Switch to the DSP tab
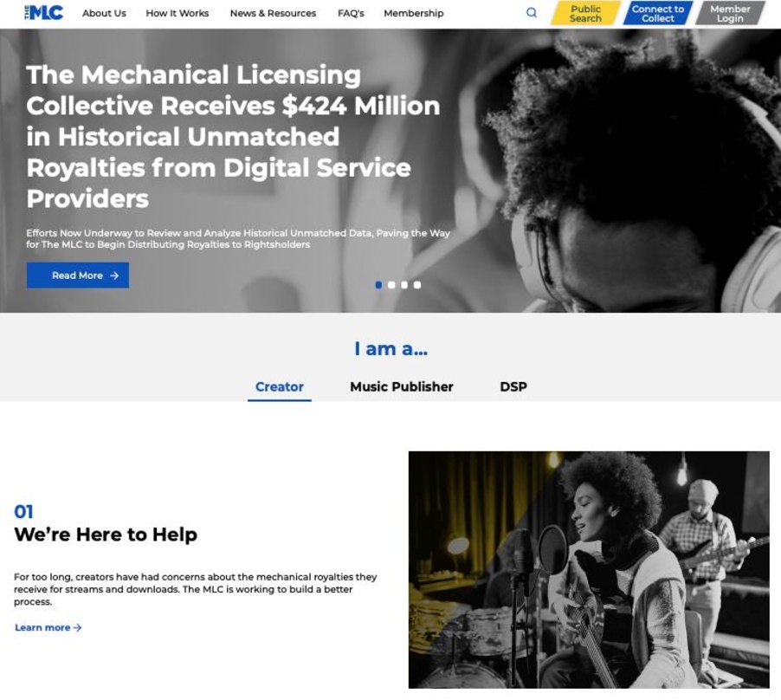Image resolution: width=781 pixels, height=700 pixels. point(513,387)
